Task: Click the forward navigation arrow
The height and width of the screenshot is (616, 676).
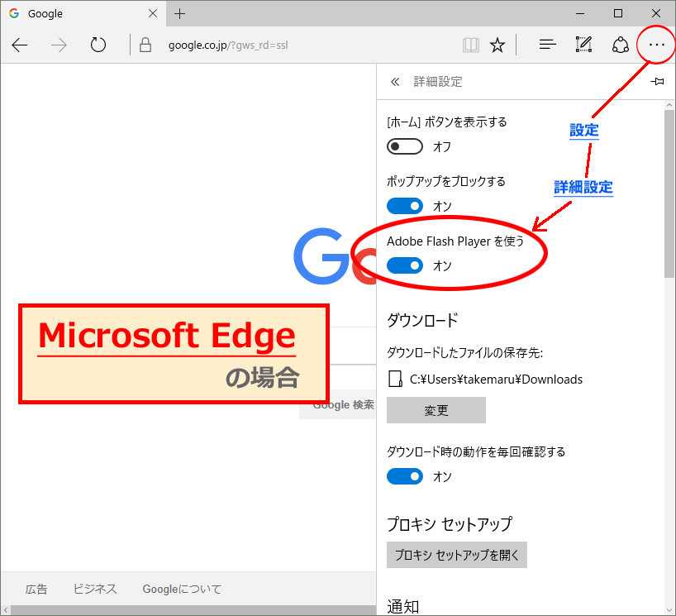Action: 59,45
